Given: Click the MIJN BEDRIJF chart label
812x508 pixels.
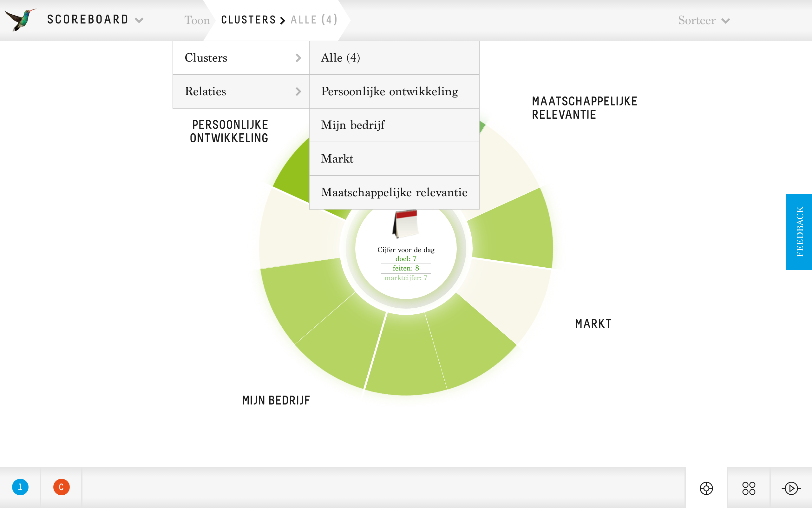Looking at the screenshot, I should (x=276, y=400).
